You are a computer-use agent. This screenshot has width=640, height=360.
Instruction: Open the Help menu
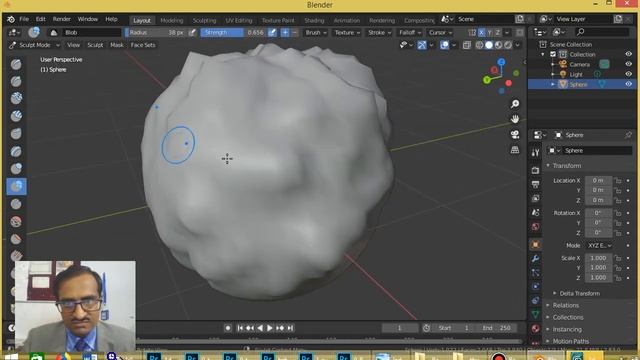pyautogui.click(x=111, y=19)
